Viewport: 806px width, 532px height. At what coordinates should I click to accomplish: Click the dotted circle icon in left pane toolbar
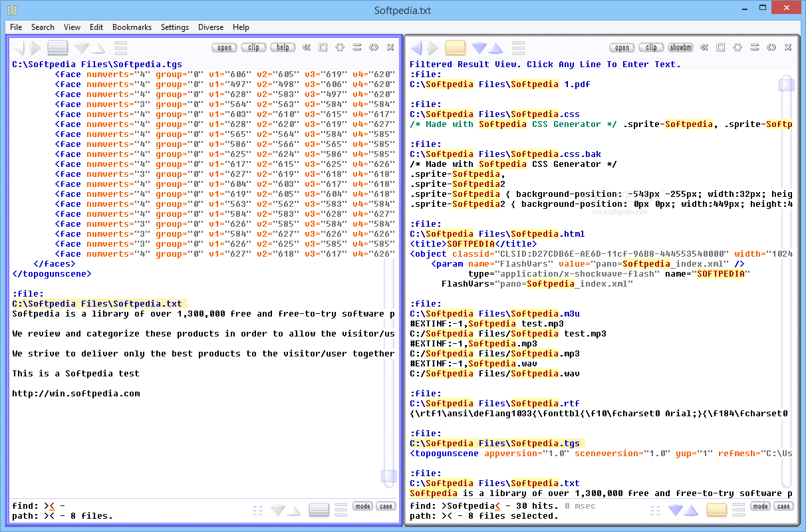(x=340, y=47)
